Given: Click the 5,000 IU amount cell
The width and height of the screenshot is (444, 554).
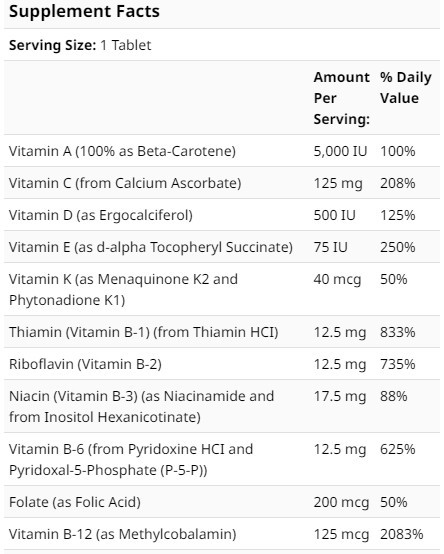Looking at the screenshot, I should tap(341, 151).
